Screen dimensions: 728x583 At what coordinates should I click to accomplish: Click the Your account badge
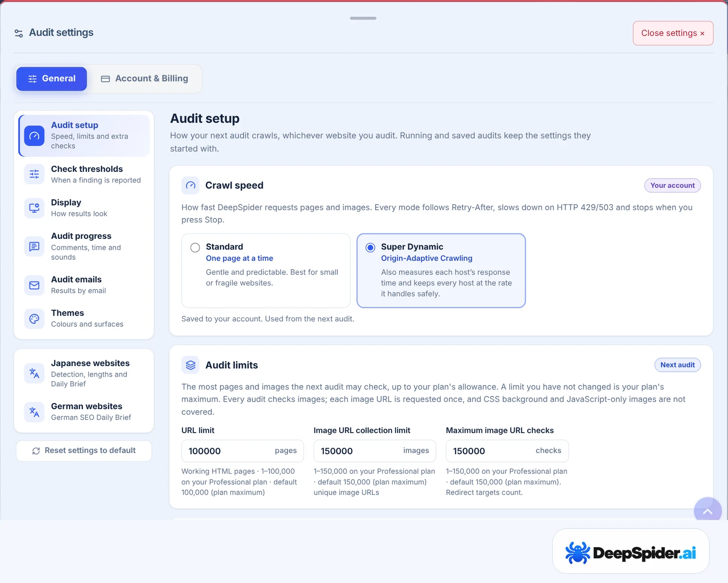[x=672, y=185]
